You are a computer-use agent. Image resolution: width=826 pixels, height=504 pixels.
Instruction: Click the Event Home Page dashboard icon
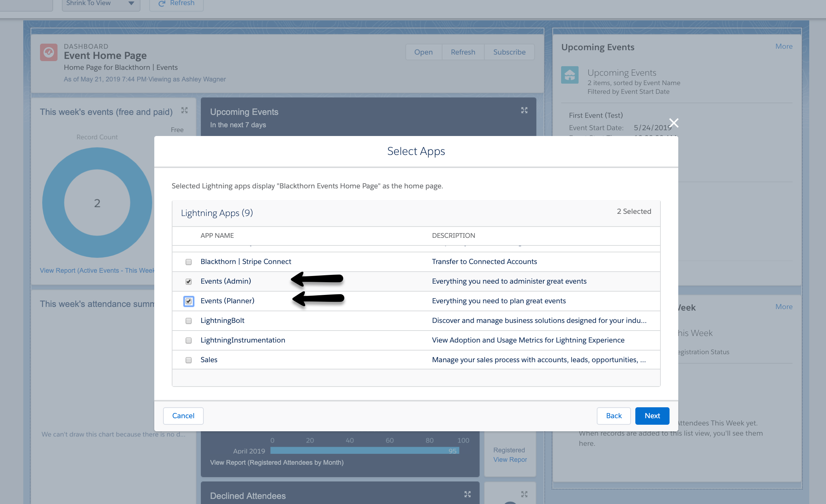[49, 52]
